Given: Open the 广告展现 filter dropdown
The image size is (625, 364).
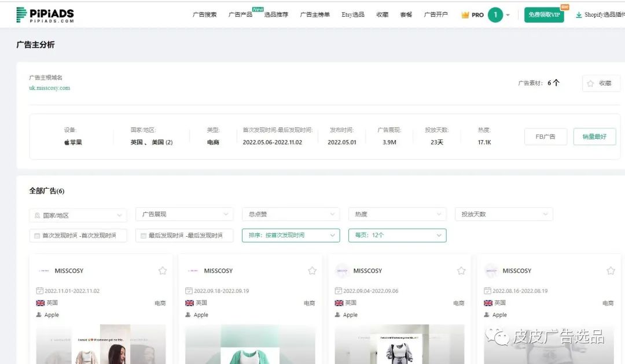Looking at the screenshot, I should pyautogui.click(x=184, y=214).
